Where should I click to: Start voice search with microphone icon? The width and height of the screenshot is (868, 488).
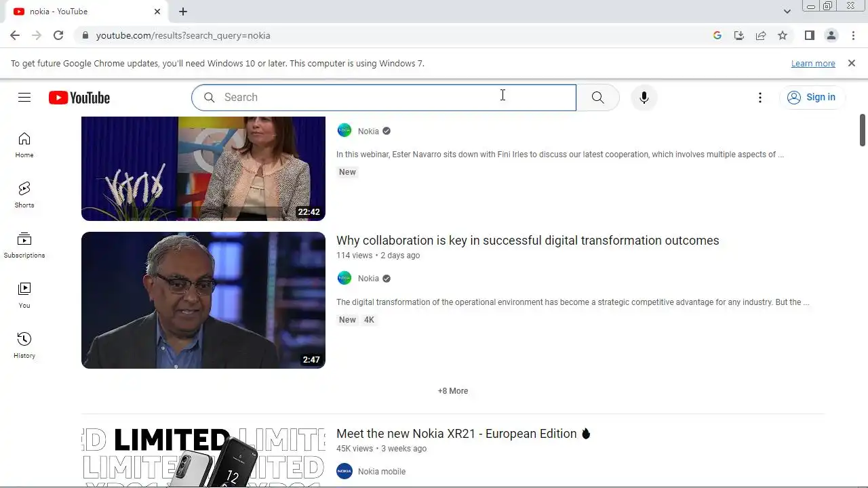coord(644,98)
